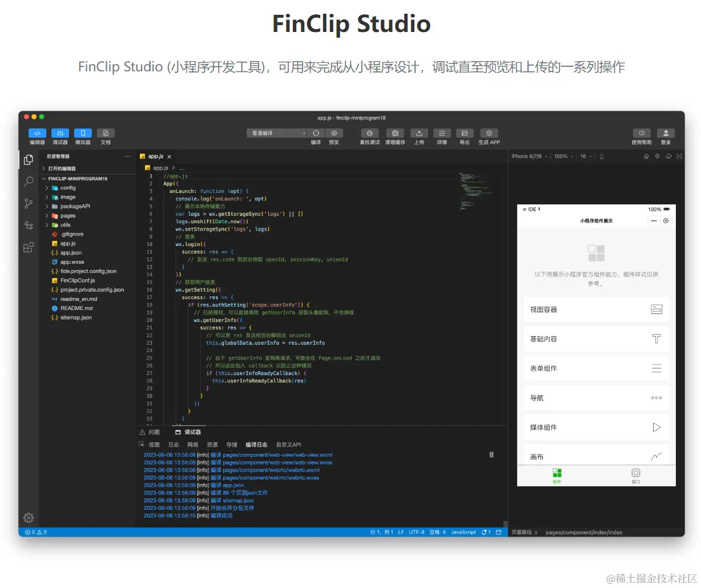Open the iPhone 6/7/8 device dropdown
Image resolution: width=701 pixels, height=588 pixels.
(x=529, y=156)
